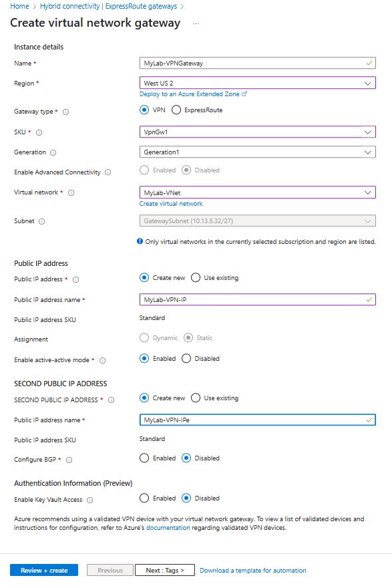392x586 pixels.
Task: Click the Name field containing MyLab-VPNGateway
Action: click(258, 63)
